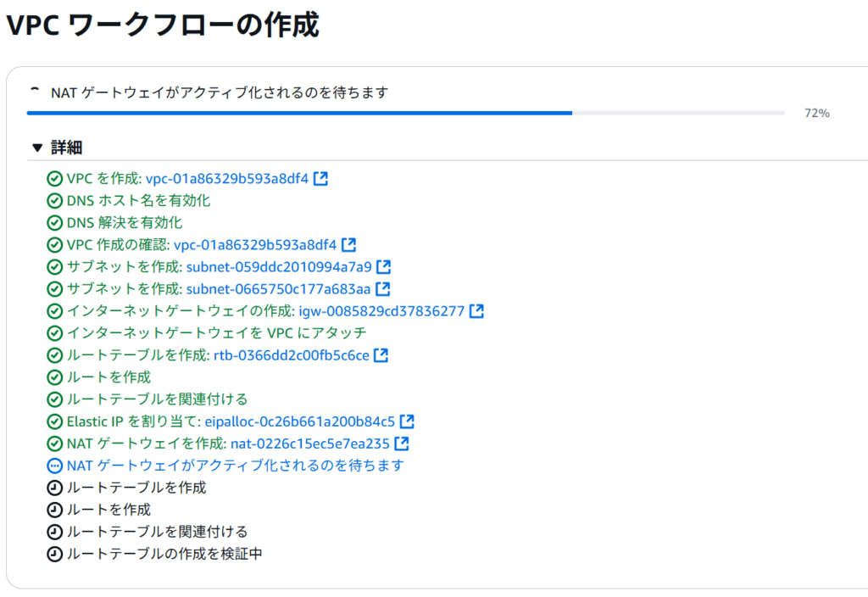
Task: Open the igw-0085829cd37836277 gateway link
Action: [381, 311]
